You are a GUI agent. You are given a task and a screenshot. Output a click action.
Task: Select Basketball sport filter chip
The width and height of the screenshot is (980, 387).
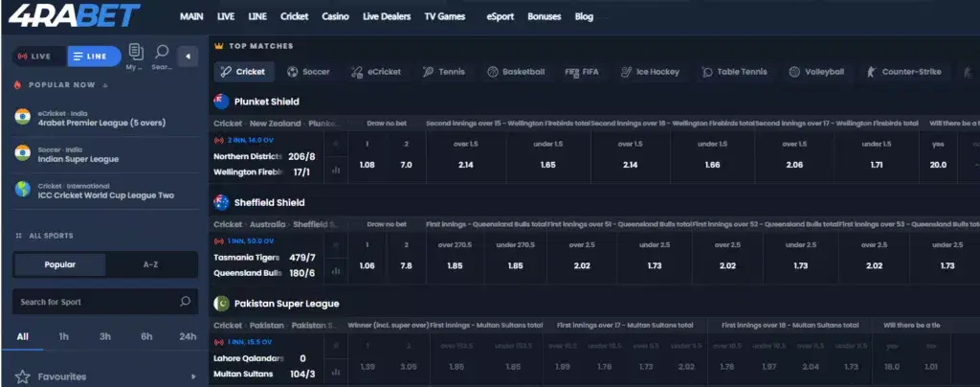click(516, 72)
